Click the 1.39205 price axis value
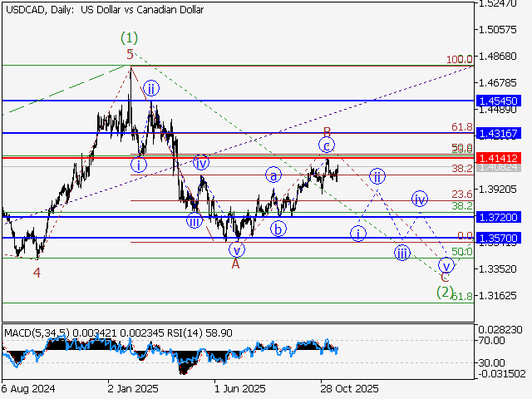This screenshot has width=532, height=399. point(498,189)
